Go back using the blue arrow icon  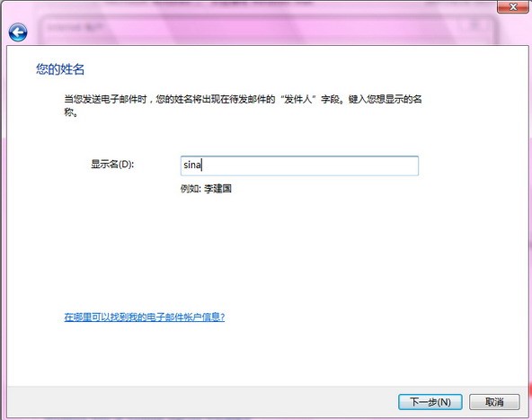tap(18, 32)
